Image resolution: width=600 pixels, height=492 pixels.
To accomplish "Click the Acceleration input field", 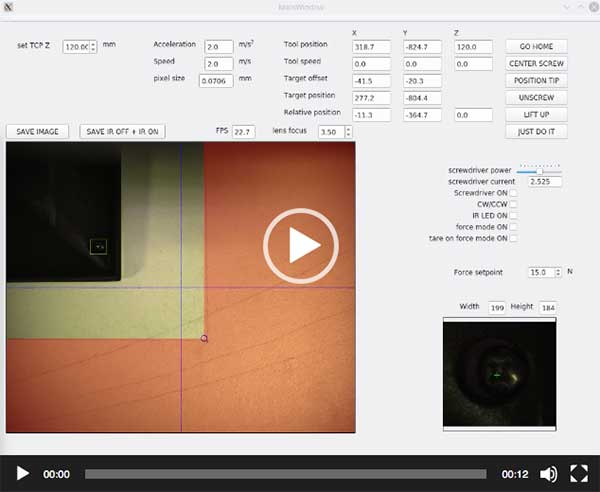I will pos(218,46).
